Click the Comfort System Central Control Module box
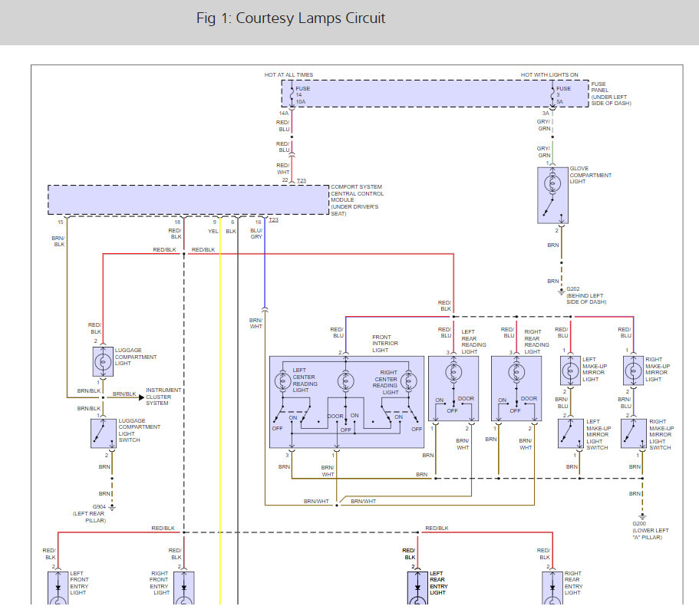The image size is (699, 616). click(x=188, y=200)
